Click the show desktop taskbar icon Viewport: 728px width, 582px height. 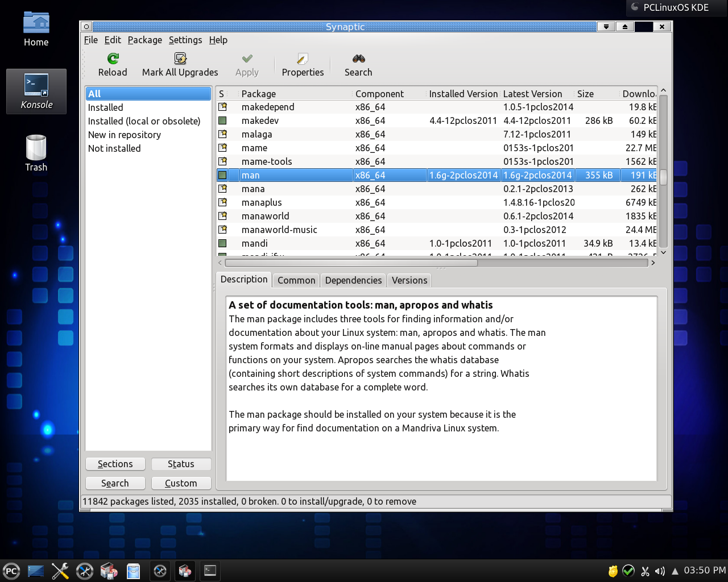pos(35,571)
